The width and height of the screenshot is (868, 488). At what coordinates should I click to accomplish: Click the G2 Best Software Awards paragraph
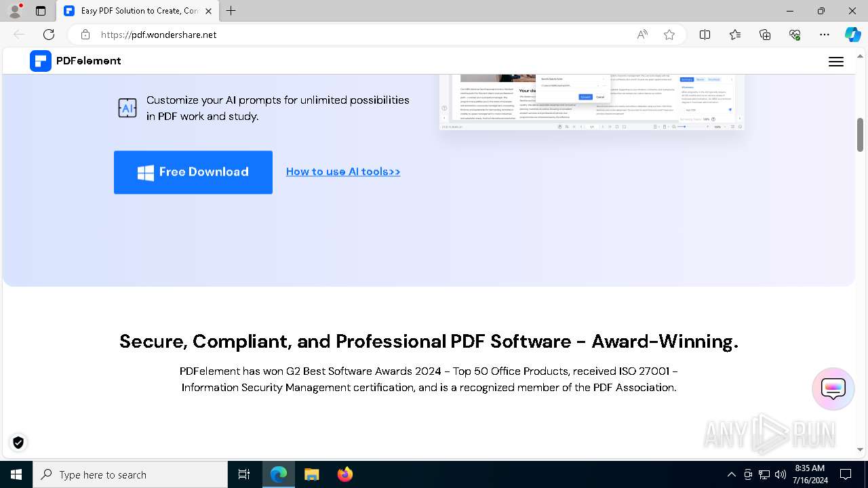point(429,380)
